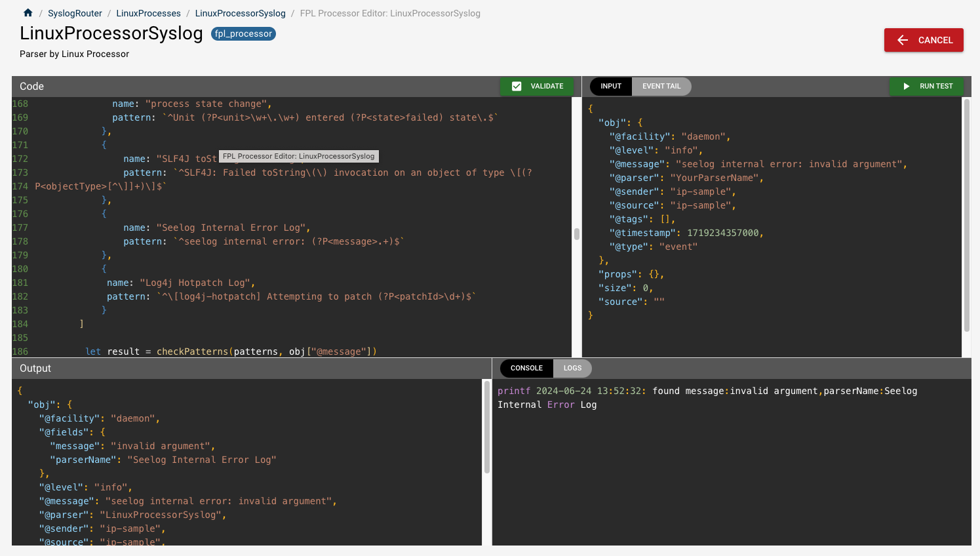Switch to the EVENT TAIL tab
Viewport: 980px width, 556px height.
click(x=661, y=86)
